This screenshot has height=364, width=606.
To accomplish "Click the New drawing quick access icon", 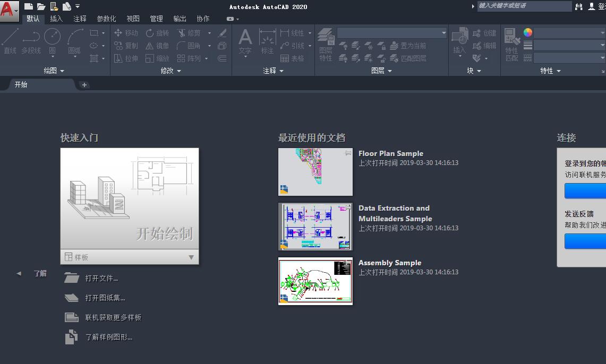I will [x=28, y=6].
